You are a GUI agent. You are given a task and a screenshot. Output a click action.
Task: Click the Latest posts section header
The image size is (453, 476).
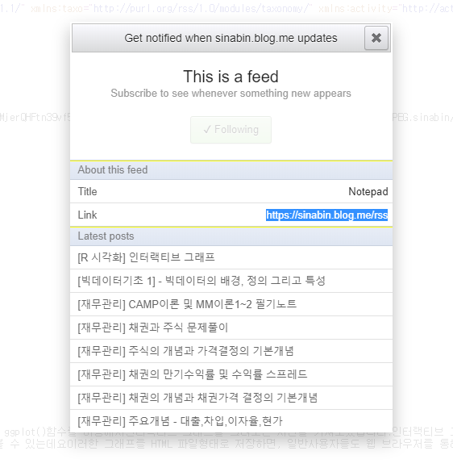(231, 236)
